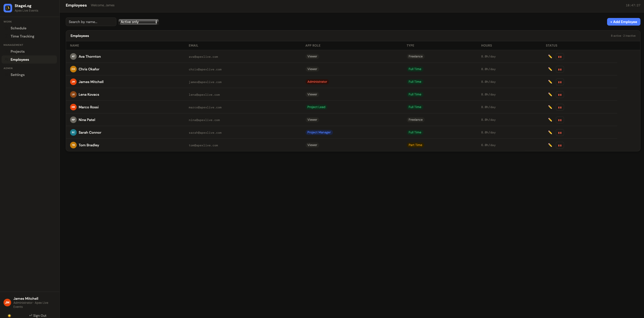Edit James Mitchell with pencil icon

pos(550,82)
